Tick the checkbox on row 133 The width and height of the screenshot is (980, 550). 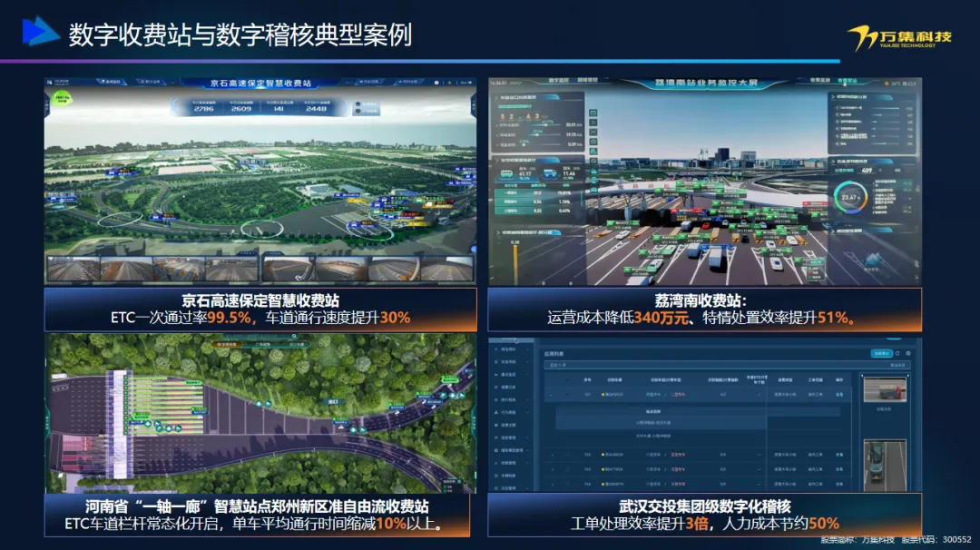(x=567, y=469)
